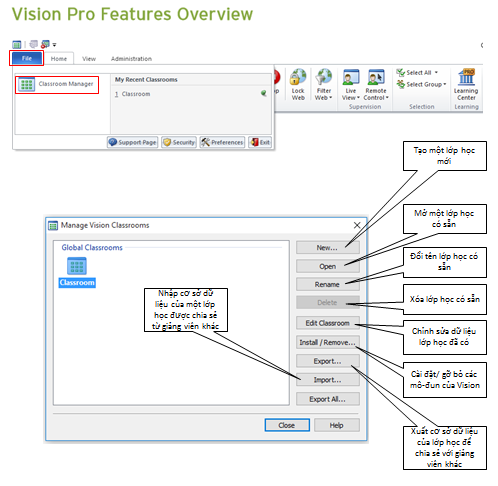Click the Rename button
This screenshot has height=486, width=498.
click(x=328, y=284)
